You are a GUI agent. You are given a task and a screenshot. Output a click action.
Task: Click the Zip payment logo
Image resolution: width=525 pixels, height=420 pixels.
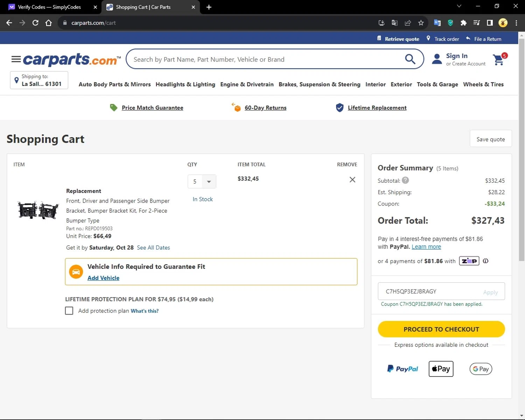469,261
